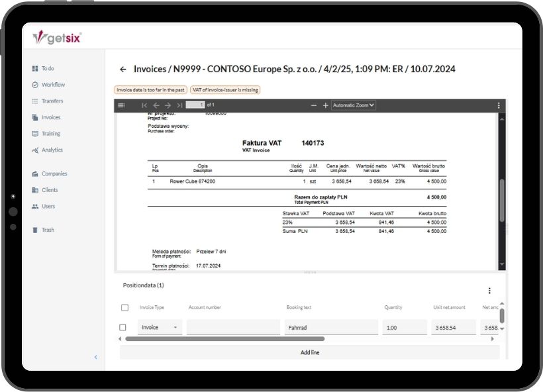Go to next PDF page
Image resolution: width=543 pixels, height=392 pixels.
click(168, 105)
